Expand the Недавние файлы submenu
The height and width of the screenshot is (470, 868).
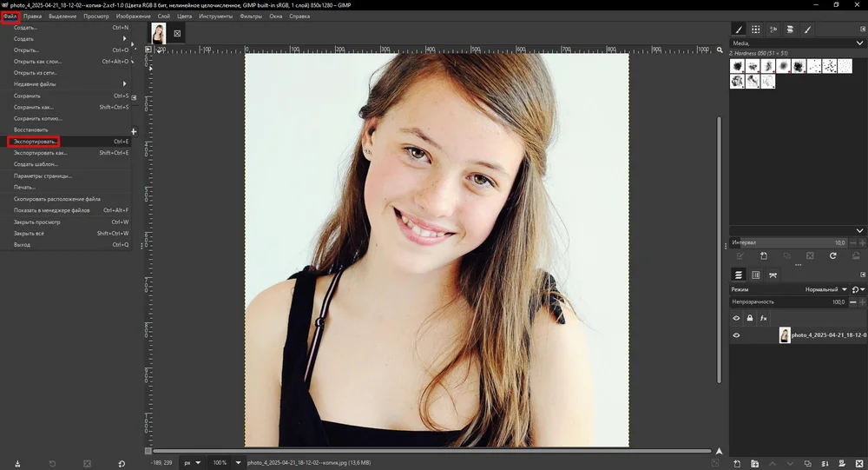(x=66, y=84)
